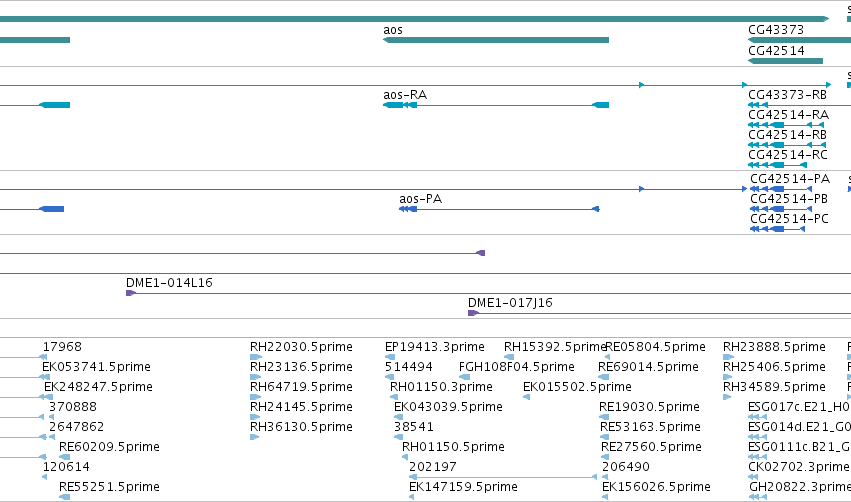Click the RH36130.5prime arrow marker
Screen dimensions: 851x502
point(255,437)
